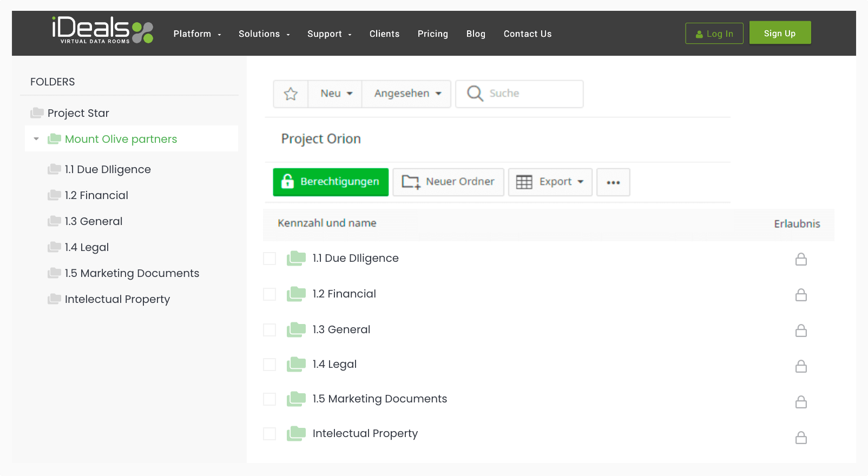Click into the Suche search field

[530, 94]
